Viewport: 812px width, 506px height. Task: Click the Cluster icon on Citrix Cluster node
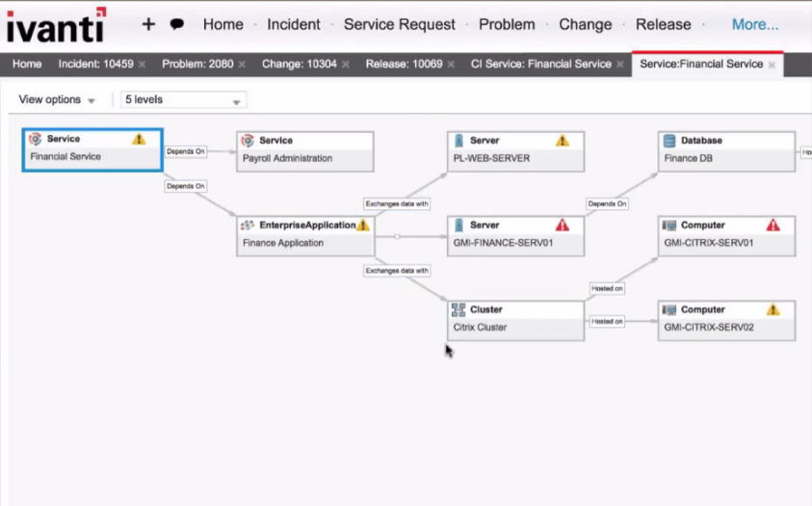459,310
